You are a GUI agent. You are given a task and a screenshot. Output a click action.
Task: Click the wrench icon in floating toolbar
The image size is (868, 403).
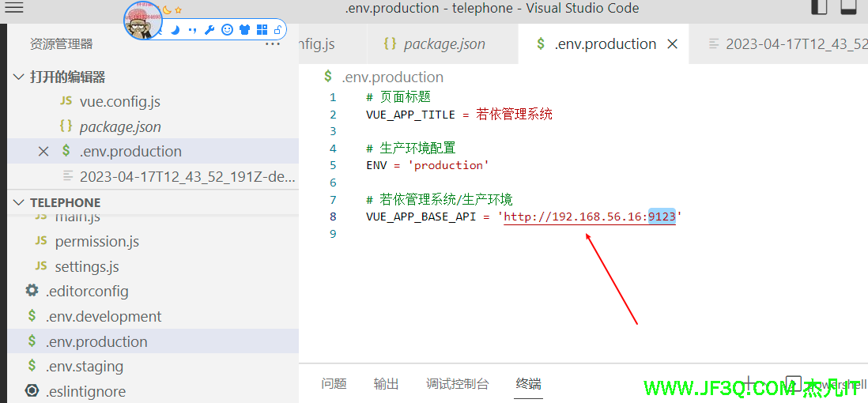pyautogui.click(x=209, y=30)
